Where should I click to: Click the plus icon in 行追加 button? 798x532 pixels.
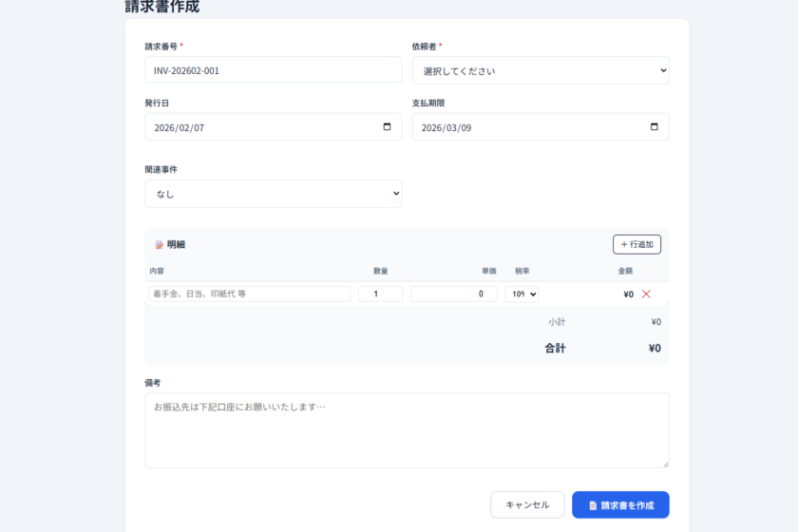[x=623, y=244]
